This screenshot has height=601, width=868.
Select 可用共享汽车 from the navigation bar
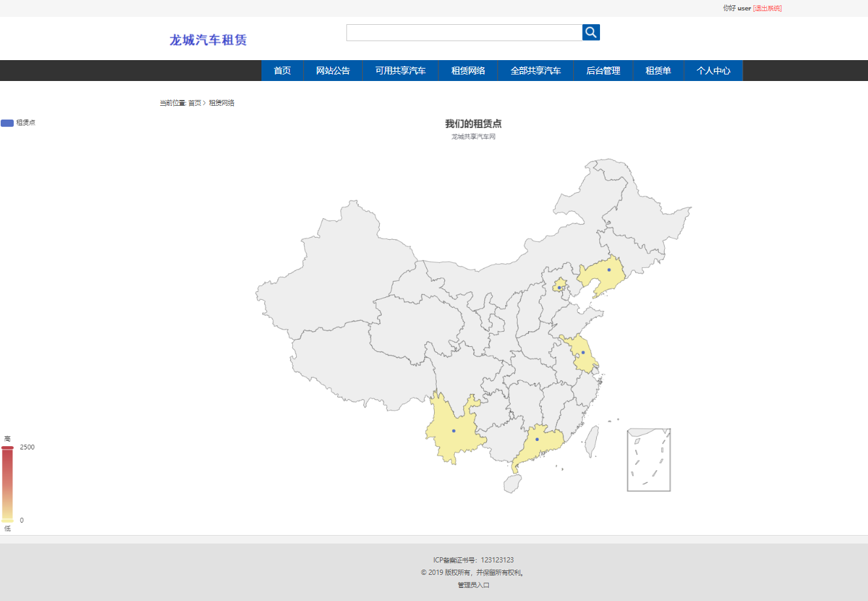400,71
